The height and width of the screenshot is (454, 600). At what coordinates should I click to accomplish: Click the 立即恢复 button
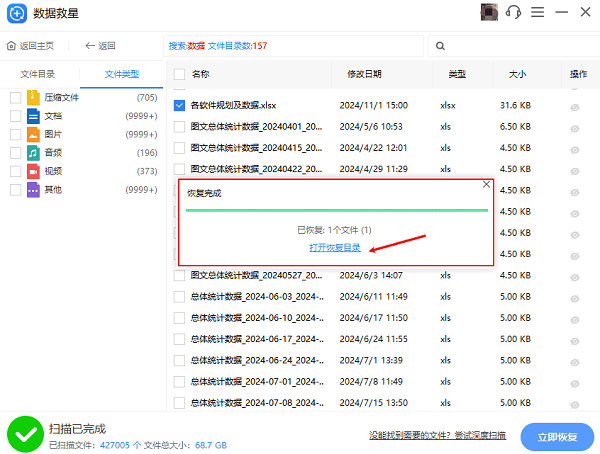[557, 437]
